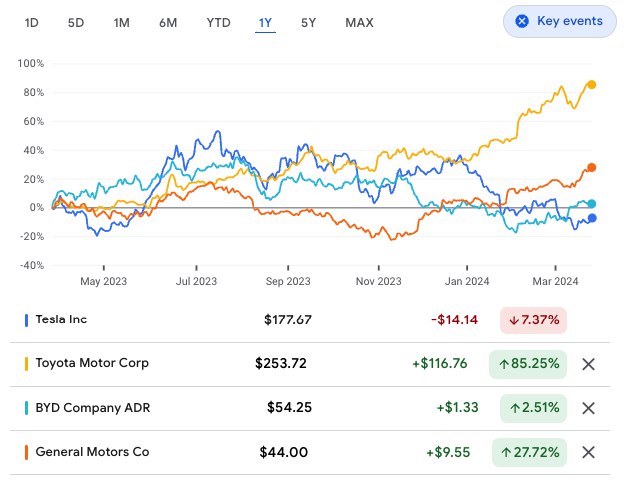This screenshot has height=482, width=630.
Task: Click General Motors price $44.00
Action: coord(284,452)
